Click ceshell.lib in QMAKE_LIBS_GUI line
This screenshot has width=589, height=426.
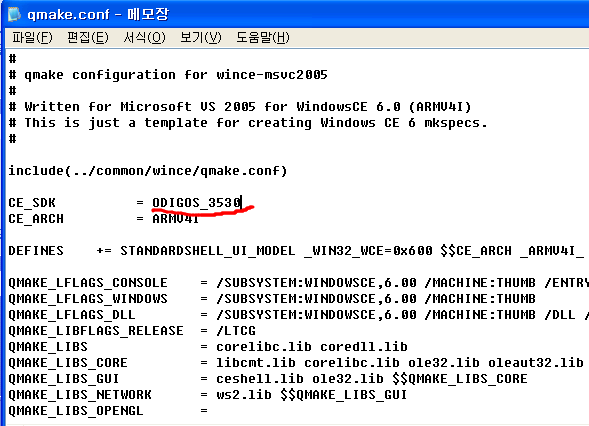click(x=260, y=378)
